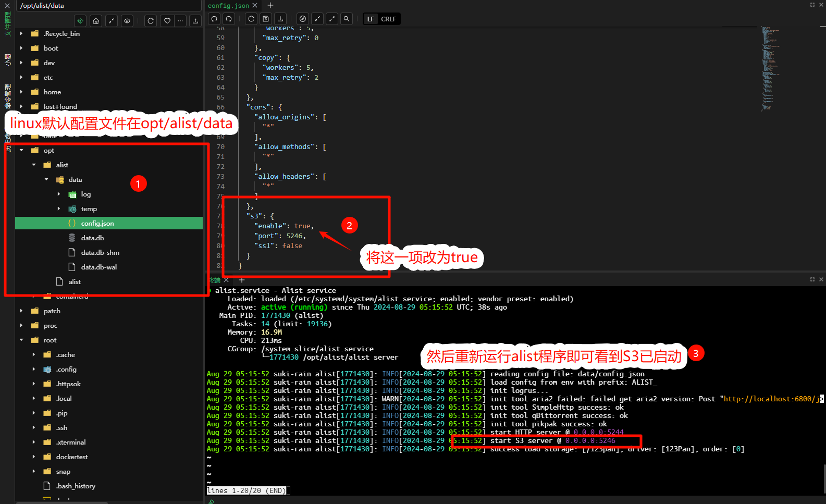Switch line endings to CRLF
The width and height of the screenshot is (826, 504).
pos(388,19)
